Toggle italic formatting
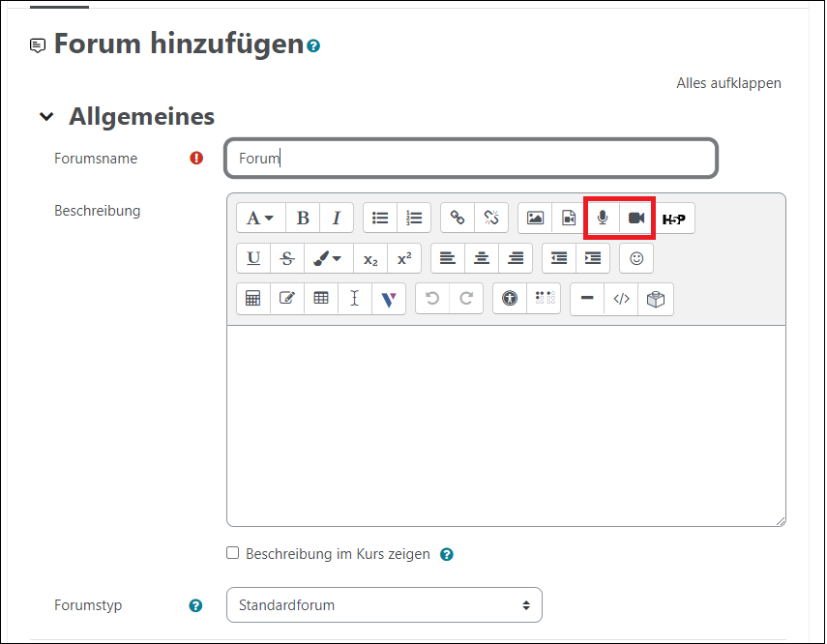This screenshot has width=827, height=644. (337, 219)
